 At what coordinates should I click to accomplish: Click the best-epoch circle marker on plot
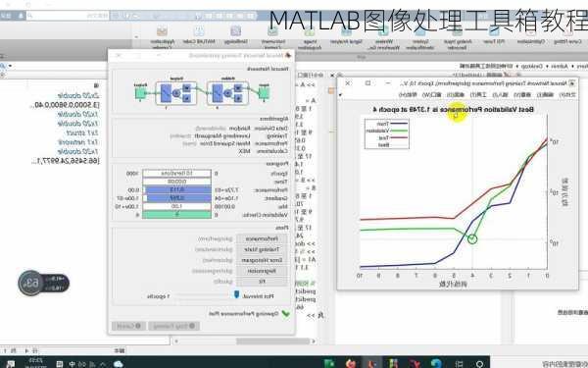(x=472, y=238)
